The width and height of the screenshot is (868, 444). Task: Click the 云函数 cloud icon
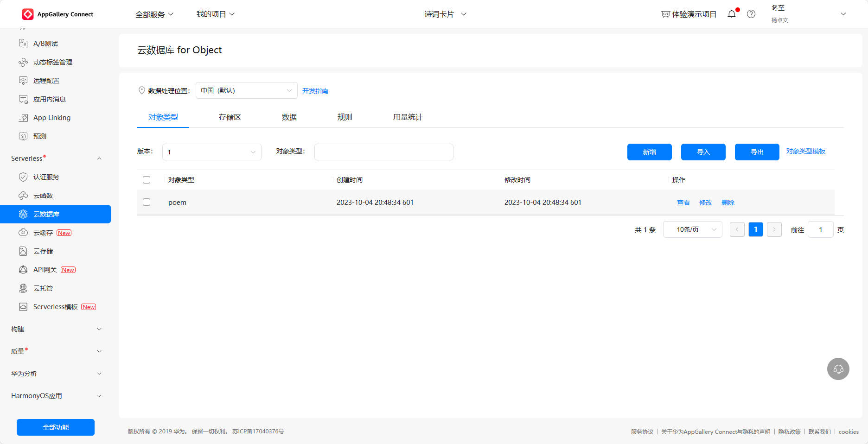tap(23, 196)
